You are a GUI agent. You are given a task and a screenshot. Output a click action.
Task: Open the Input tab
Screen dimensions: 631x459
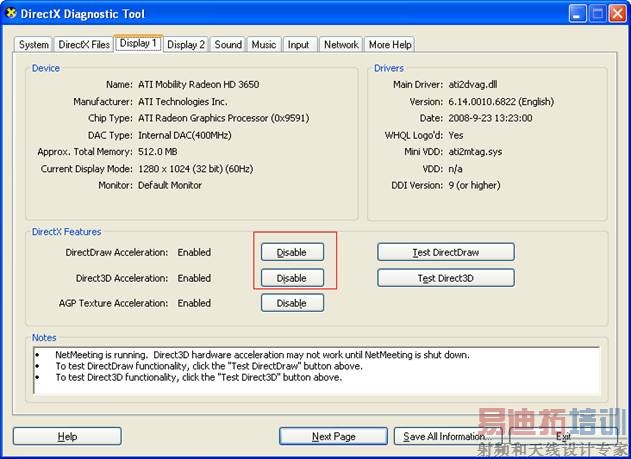click(x=298, y=45)
